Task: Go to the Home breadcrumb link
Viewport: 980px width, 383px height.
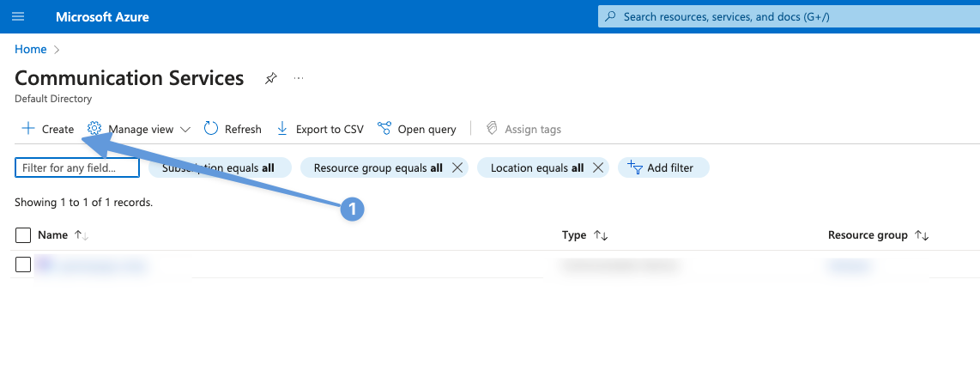Action: pos(31,49)
